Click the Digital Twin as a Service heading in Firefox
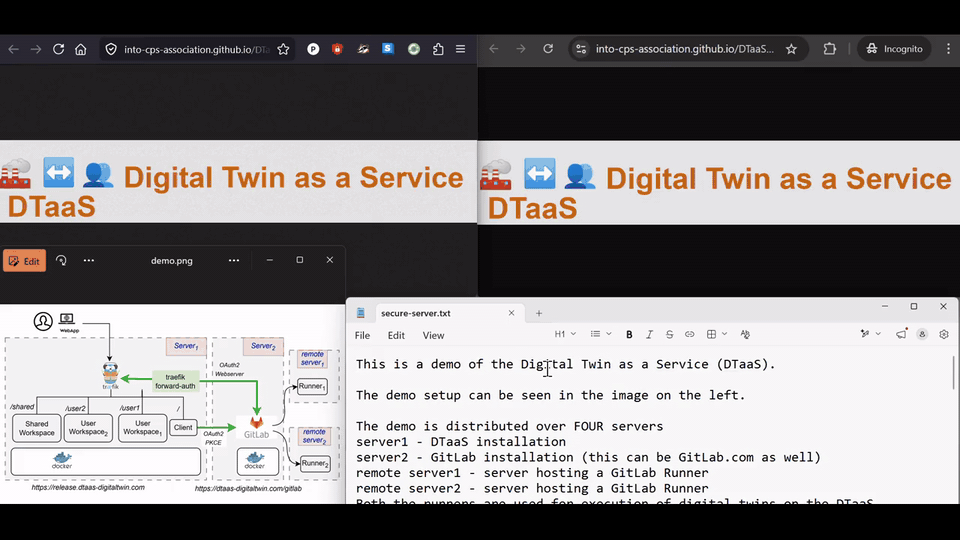This screenshot has width=960, height=540. point(236,192)
